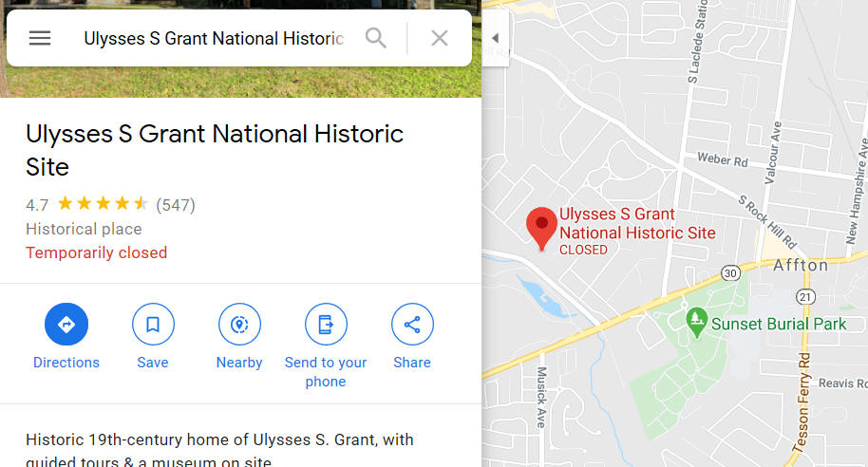Viewport: 868px width, 467px height.
Task: Click the Reavis Rd street label
Action: point(842,383)
